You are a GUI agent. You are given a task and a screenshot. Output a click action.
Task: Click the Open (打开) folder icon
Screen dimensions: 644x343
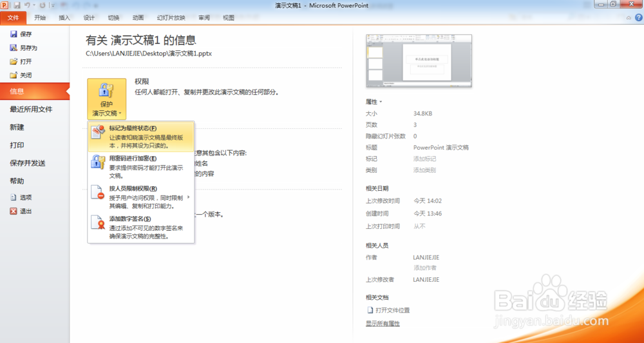14,62
